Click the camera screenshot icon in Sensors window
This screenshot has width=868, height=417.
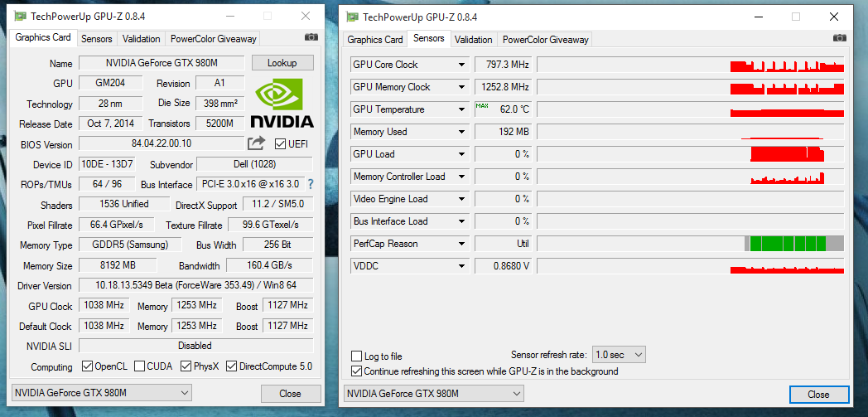840,37
